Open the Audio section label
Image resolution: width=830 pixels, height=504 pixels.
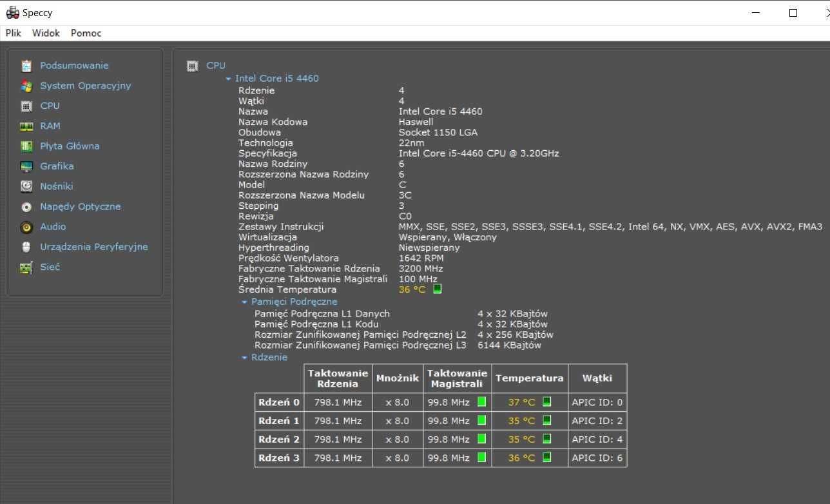click(x=53, y=227)
